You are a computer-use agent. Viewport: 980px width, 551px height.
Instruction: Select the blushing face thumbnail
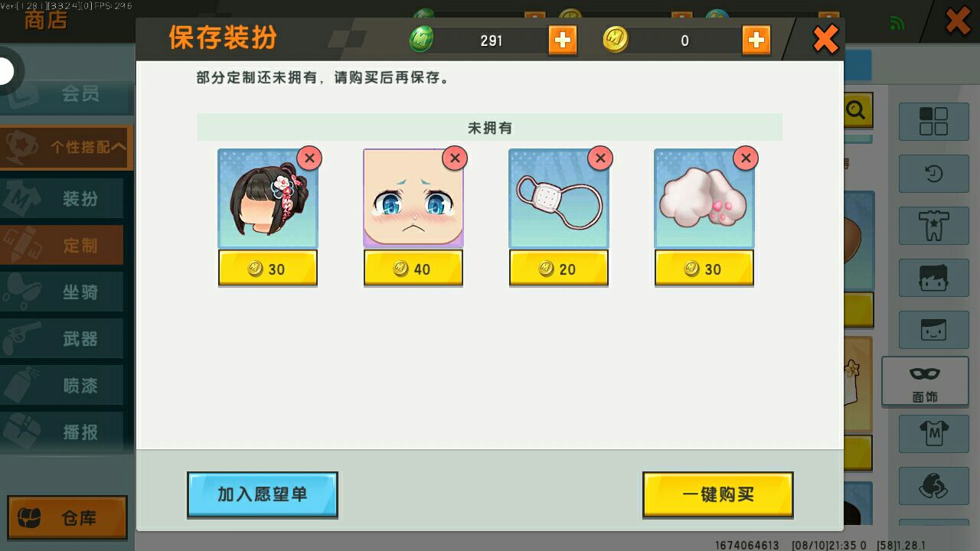click(x=413, y=198)
